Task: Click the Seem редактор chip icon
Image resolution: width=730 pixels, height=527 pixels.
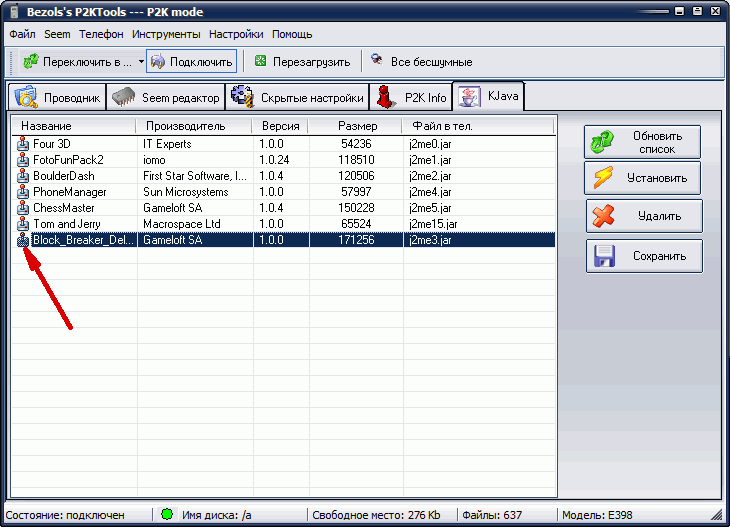Action: click(124, 97)
